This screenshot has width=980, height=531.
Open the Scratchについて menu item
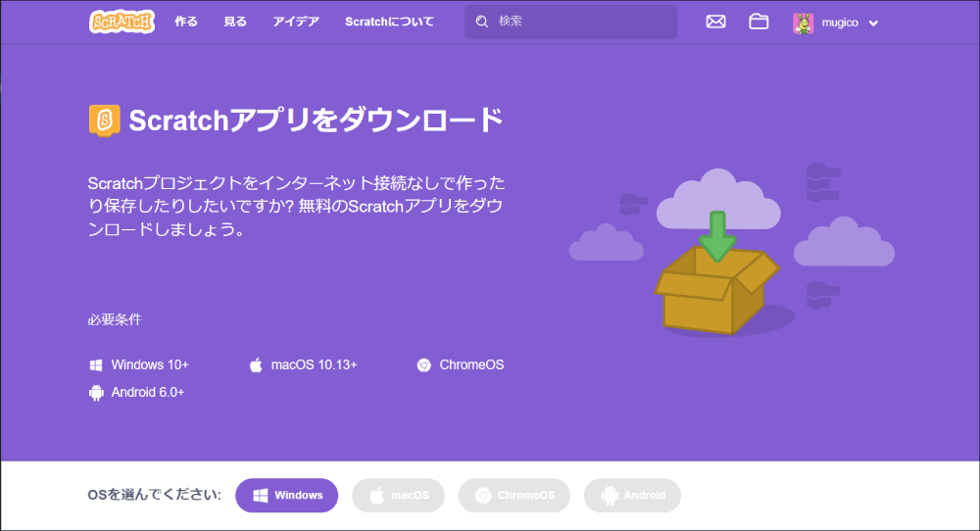tap(389, 22)
